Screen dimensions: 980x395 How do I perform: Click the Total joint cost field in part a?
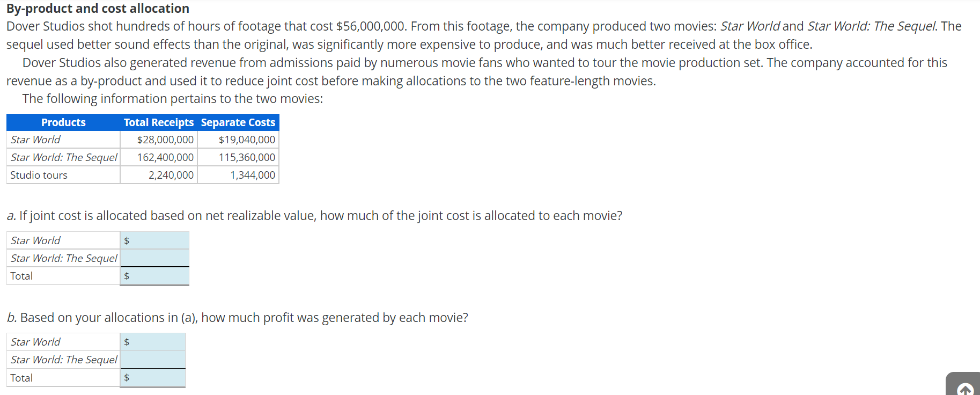154,276
